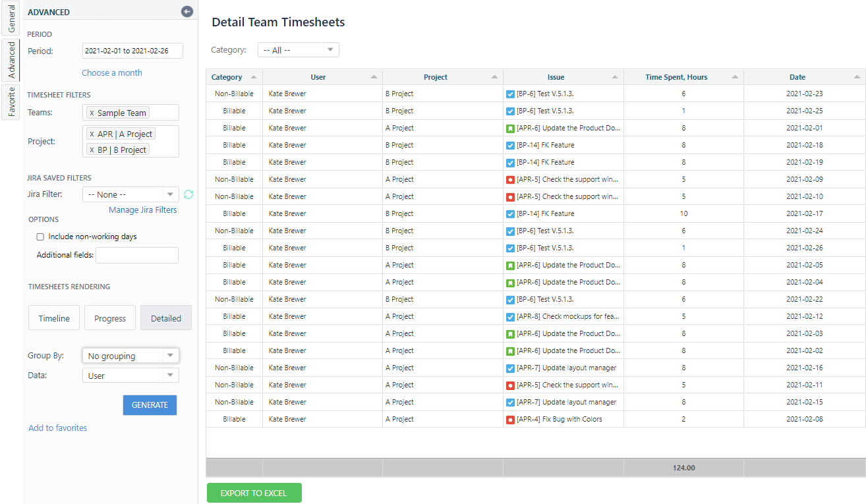
Task: Remove the Sample Team filter chip
Action: coord(92,112)
